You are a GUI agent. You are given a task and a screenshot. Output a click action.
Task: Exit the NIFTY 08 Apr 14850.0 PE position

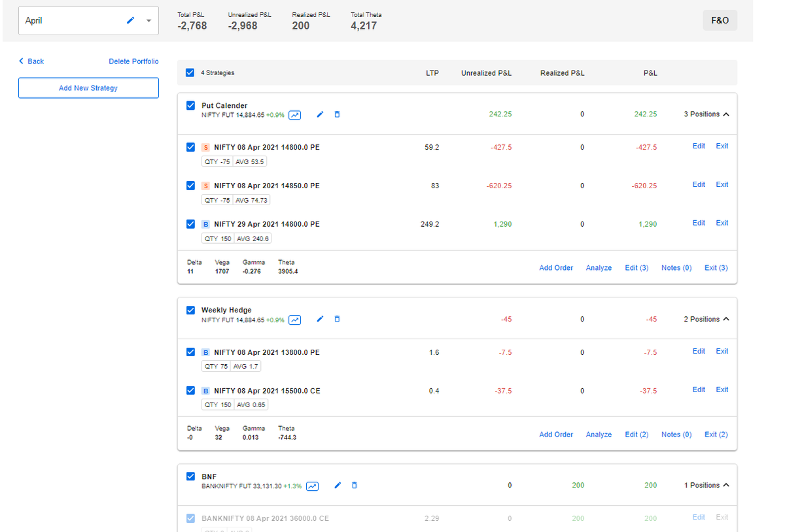[x=722, y=185]
